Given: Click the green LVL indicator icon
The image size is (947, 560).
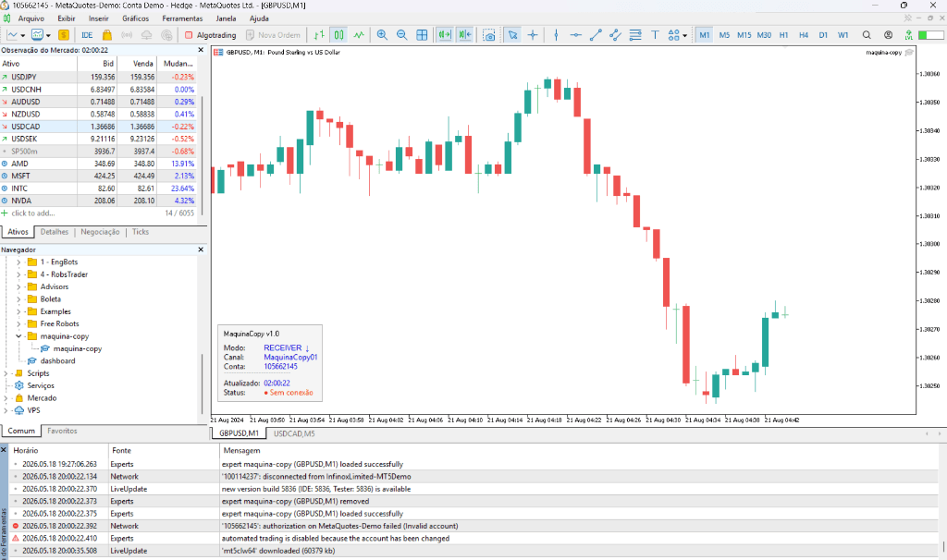Looking at the screenshot, I should tap(908, 35).
